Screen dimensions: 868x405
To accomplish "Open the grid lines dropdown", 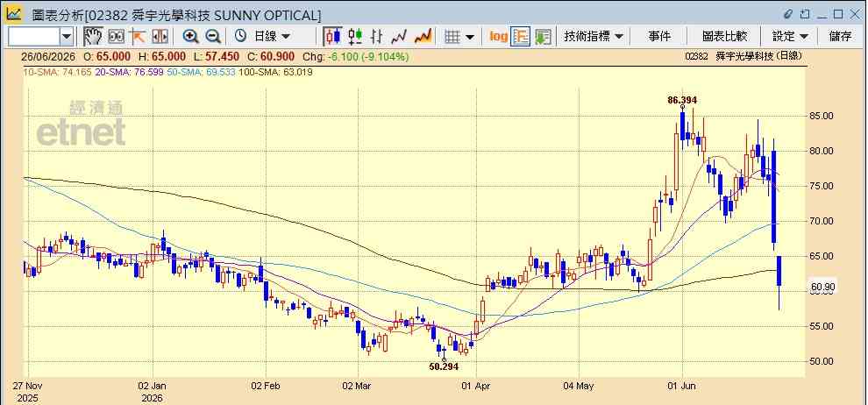I will [x=460, y=37].
